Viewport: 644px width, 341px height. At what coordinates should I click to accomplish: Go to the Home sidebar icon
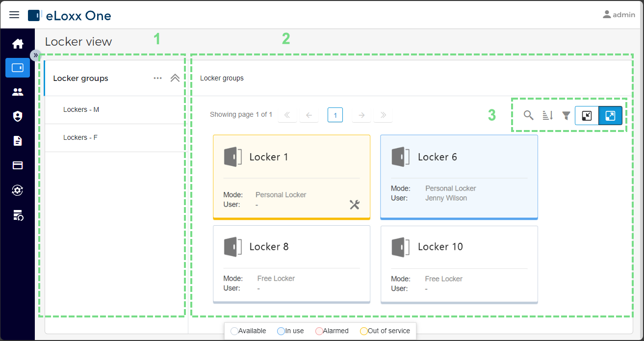coord(18,44)
